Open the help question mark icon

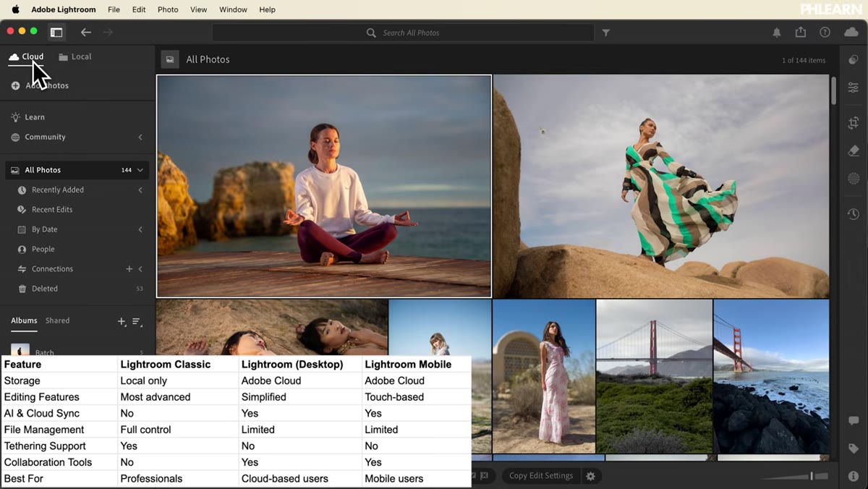tap(825, 33)
